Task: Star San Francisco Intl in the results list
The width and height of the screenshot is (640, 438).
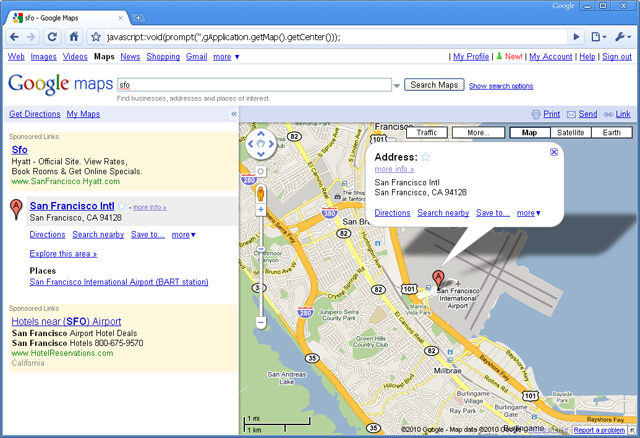Action: click(x=122, y=206)
